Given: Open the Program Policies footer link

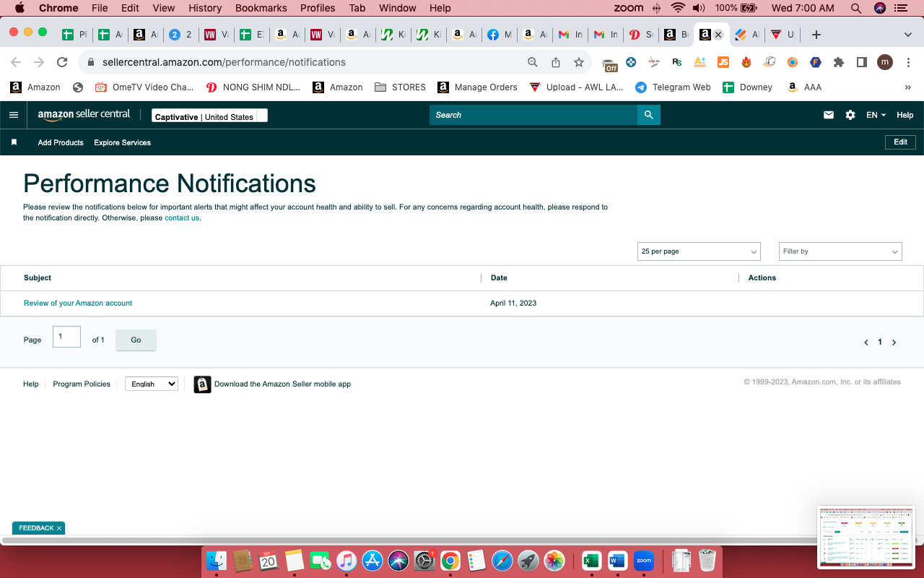Looking at the screenshot, I should pyautogui.click(x=82, y=384).
